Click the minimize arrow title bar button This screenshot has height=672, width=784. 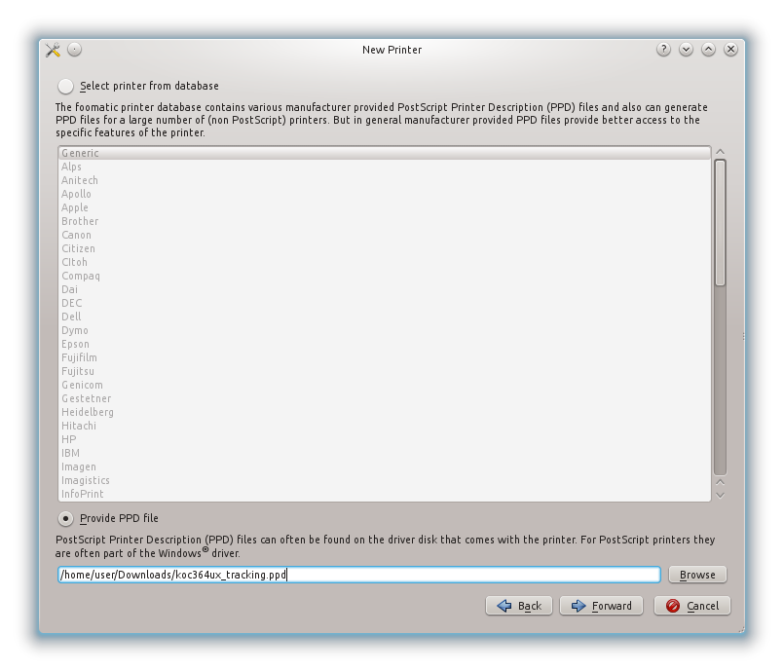tap(686, 50)
